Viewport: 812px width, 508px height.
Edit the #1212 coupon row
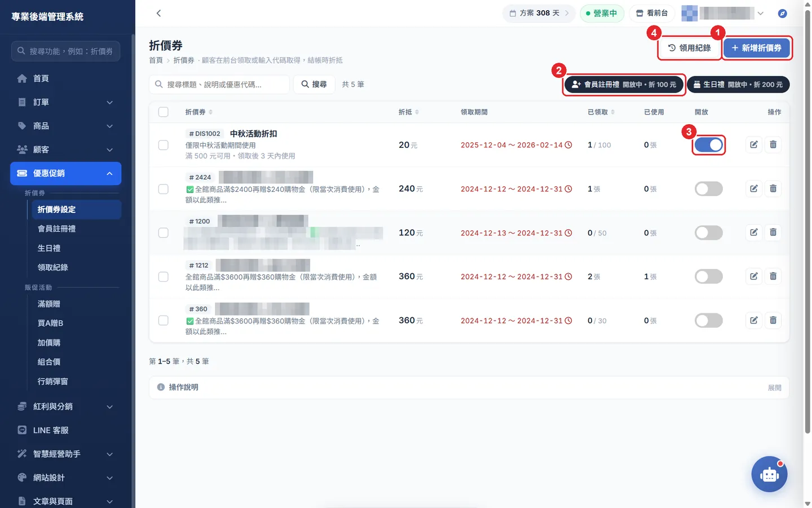coord(754,276)
